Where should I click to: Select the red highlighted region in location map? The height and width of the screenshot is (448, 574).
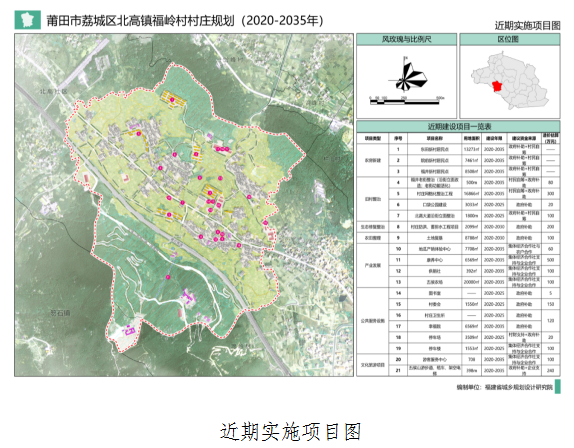(497, 86)
